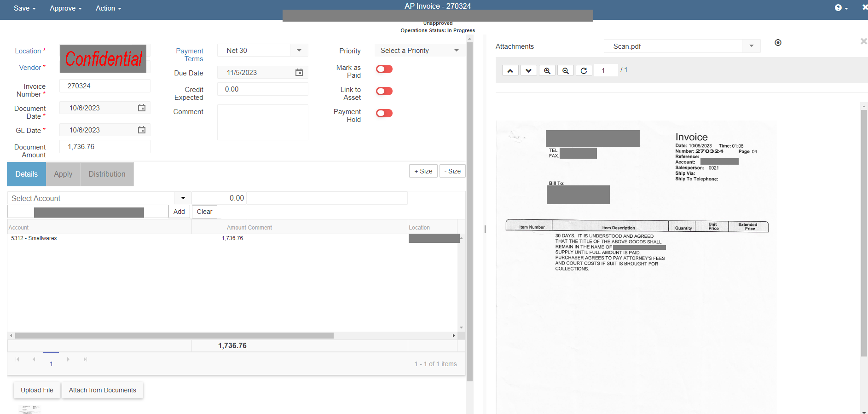Click the Add button
The width and height of the screenshot is (868, 414).
pos(179,212)
